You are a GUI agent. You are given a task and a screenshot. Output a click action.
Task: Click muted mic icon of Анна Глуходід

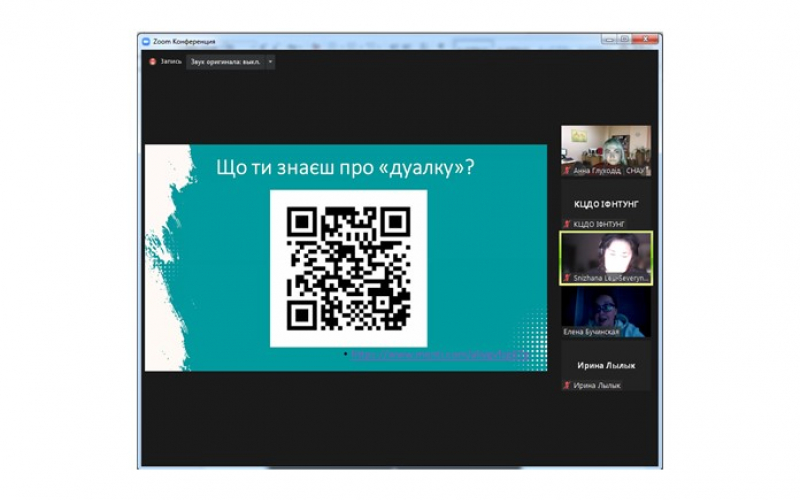(567, 171)
